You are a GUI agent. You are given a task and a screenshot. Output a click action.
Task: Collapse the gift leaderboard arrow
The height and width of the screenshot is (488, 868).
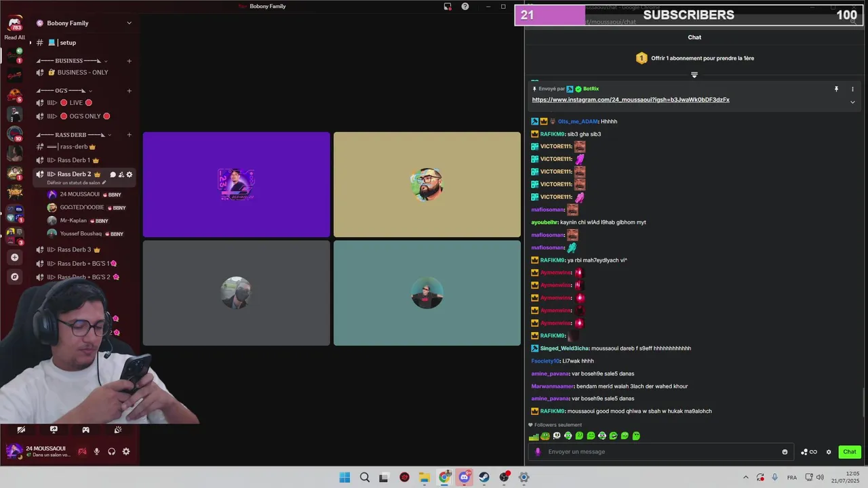pos(694,75)
